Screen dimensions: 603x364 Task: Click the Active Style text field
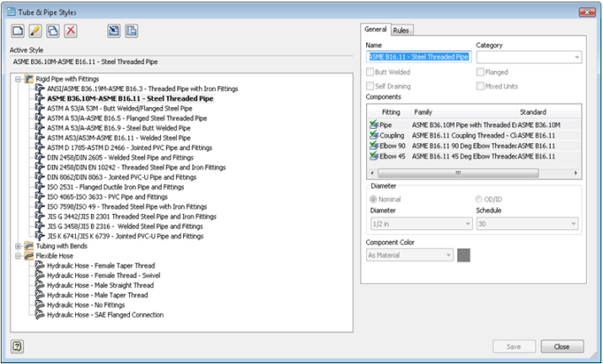181,62
